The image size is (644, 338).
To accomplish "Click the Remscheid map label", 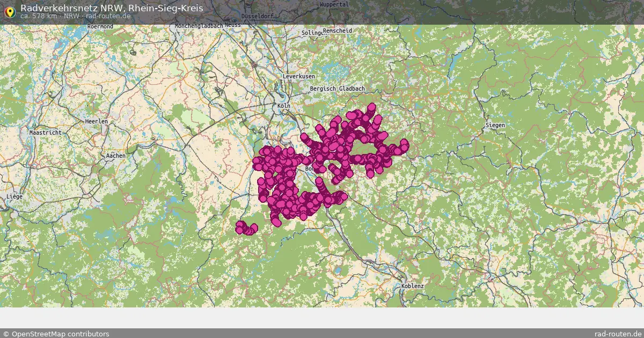I will (x=339, y=31).
